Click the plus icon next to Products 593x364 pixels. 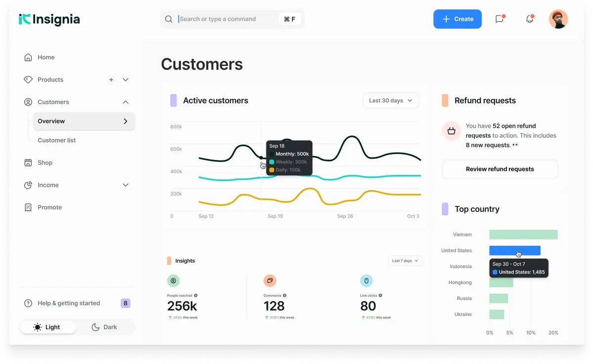point(111,80)
